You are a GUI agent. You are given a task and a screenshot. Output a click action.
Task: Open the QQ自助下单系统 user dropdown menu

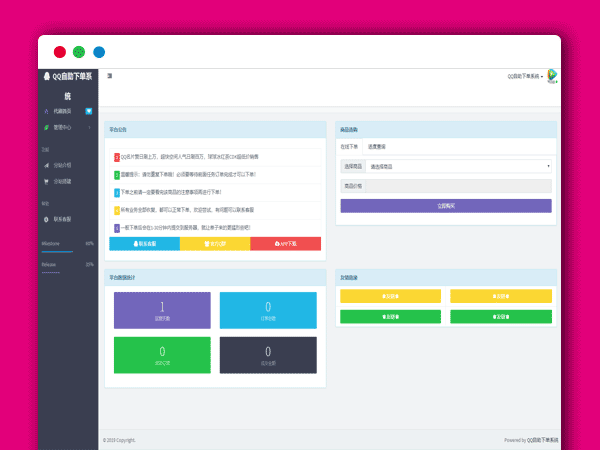[x=525, y=76]
